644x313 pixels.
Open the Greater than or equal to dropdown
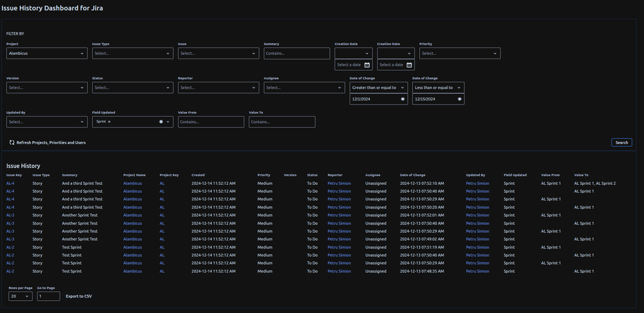[378, 88]
